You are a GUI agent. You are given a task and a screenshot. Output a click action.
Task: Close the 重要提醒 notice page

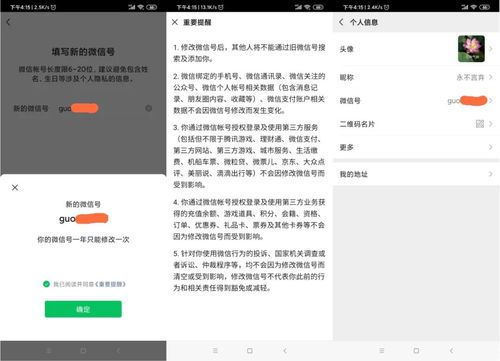(175, 22)
